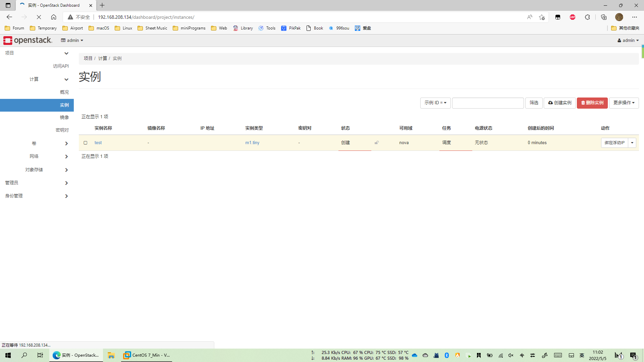Select the test instance checkbox

85,143
